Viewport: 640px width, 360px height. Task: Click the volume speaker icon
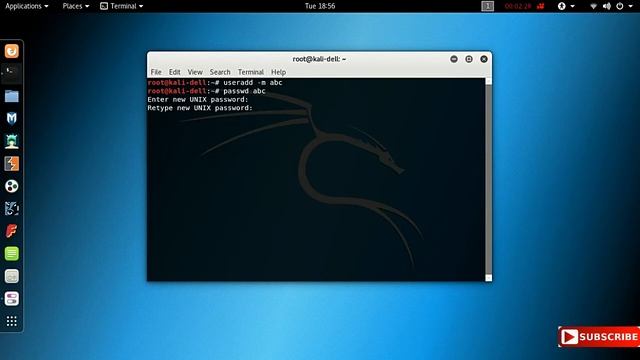pyautogui.click(x=607, y=6)
